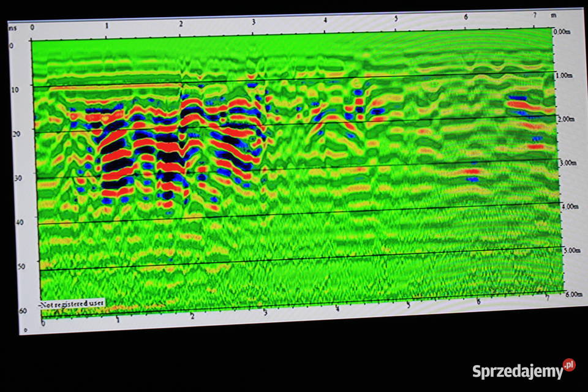Click the 5.00m depth label
588x392 pixels.
point(571,251)
